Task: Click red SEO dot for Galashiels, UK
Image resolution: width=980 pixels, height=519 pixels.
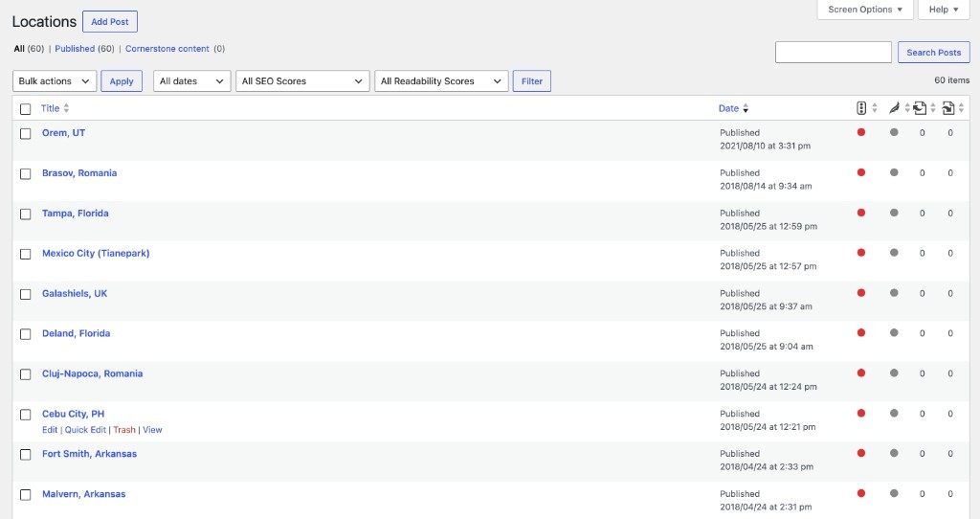Action: coord(861,293)
